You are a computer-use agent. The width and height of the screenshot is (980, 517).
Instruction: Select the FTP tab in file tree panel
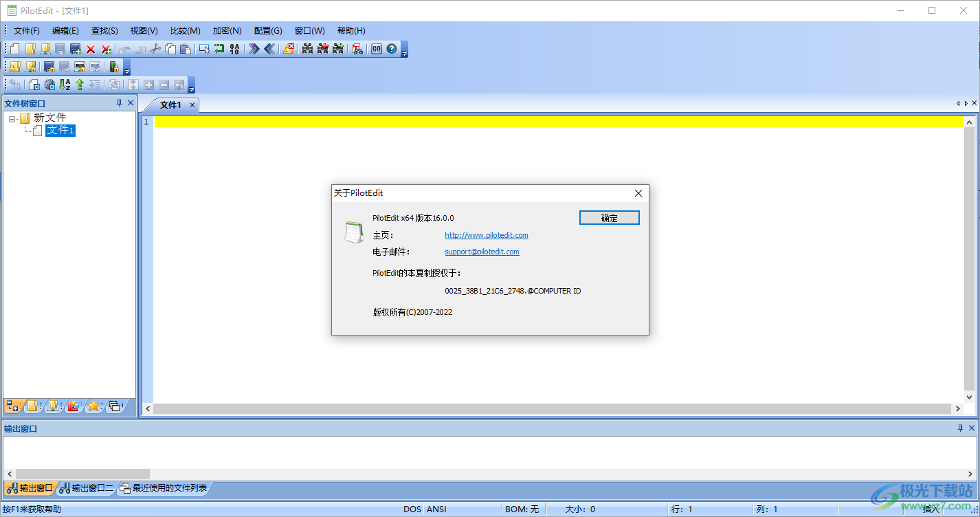point(54,406)
